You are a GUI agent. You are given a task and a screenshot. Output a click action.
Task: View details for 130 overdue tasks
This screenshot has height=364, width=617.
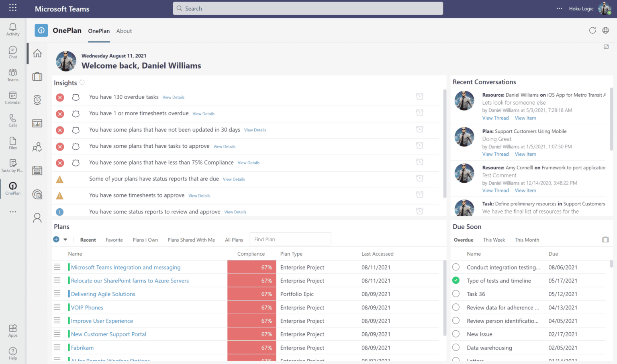point(174,98)
